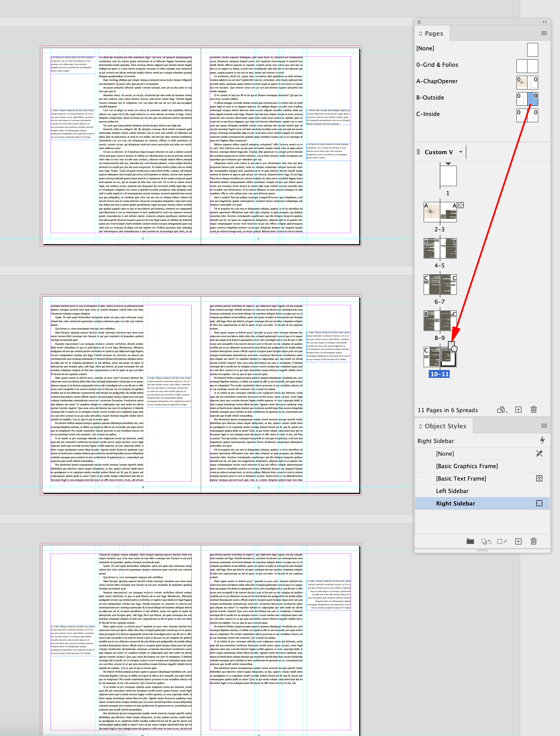
Task: Collapse the Object Styles panel diamond toggle
Action: pos(421,426)
